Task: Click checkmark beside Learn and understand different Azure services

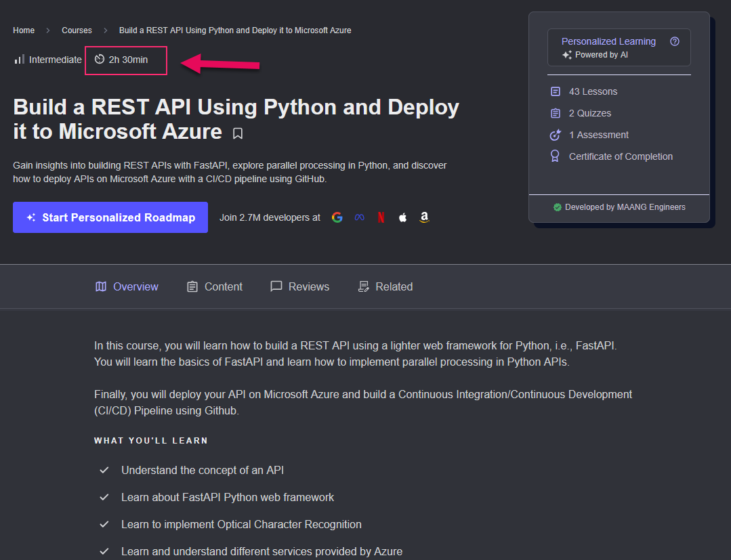Action: (104, 551)
